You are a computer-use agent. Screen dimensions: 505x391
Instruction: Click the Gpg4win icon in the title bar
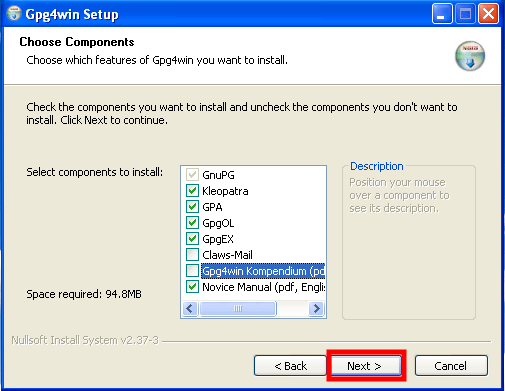click(14, 14)
